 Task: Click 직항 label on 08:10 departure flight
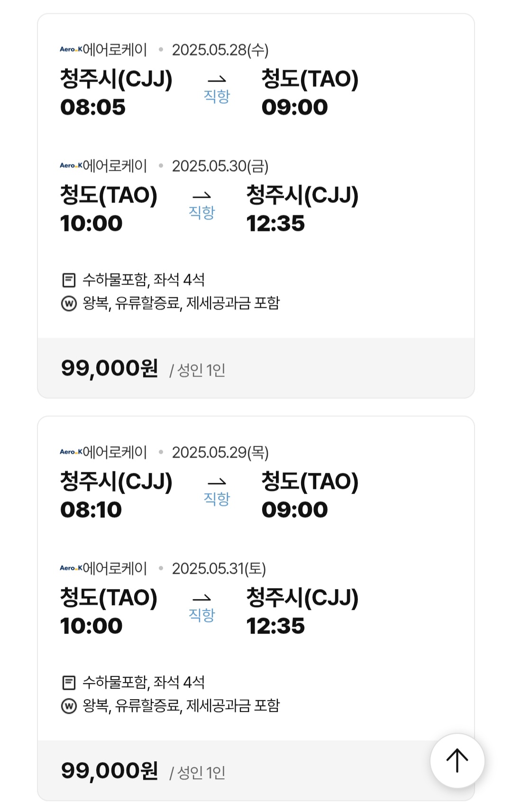click(217, 498)
